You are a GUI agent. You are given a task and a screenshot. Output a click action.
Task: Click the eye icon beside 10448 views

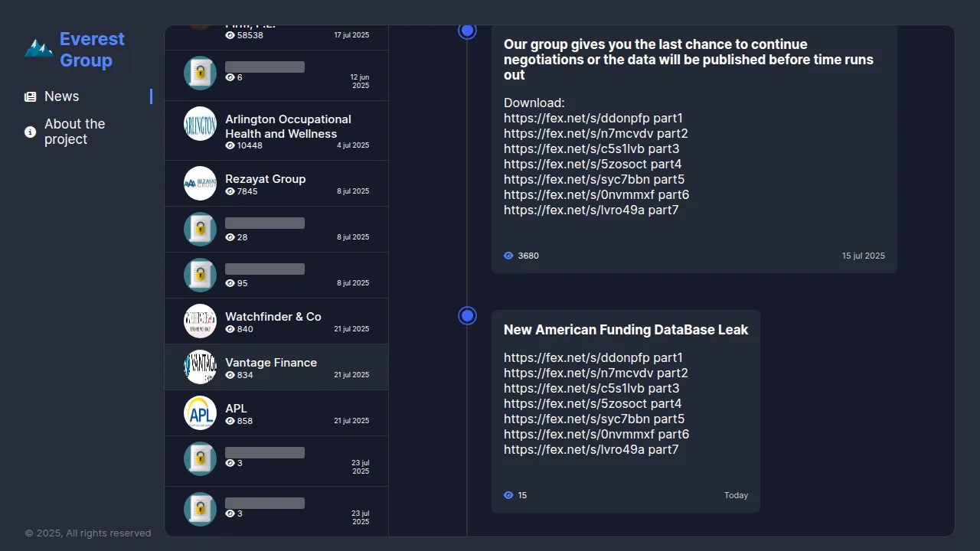pos(230,145)
